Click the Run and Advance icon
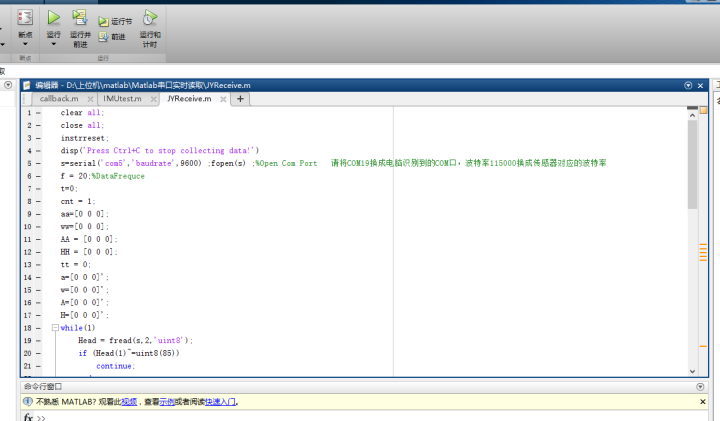 click(80, 18)
